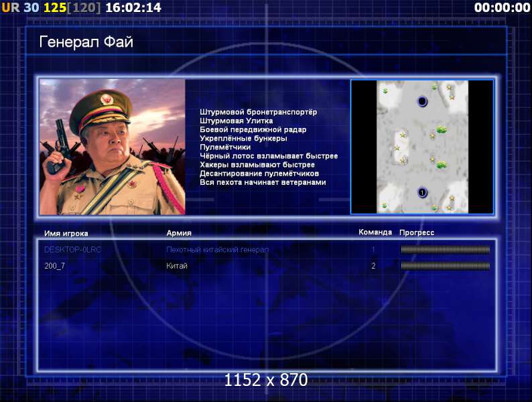Screen dimensions: 532x402
Task: Select player name 200_7
Action: [x=55, y=266]
